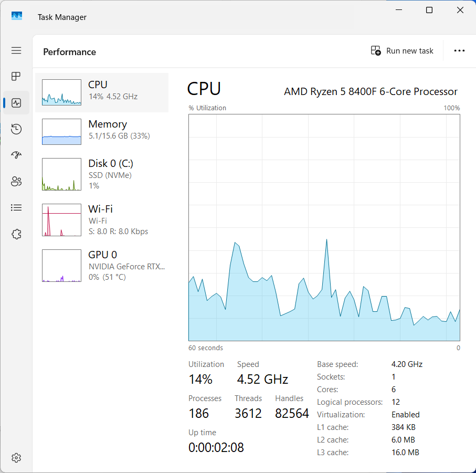Click the Threads count 3612
The width and height of the screenshot is (476, 473).
(248, 414)
